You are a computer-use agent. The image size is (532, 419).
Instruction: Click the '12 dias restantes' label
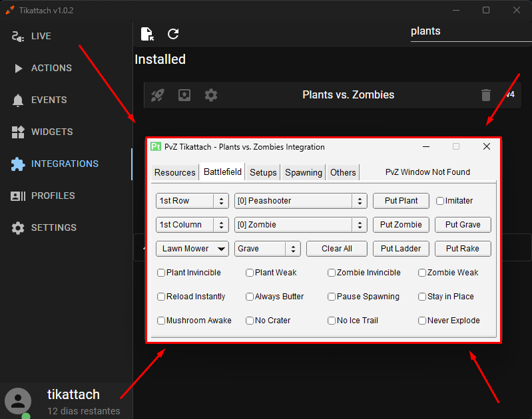[x=83, y=411]
